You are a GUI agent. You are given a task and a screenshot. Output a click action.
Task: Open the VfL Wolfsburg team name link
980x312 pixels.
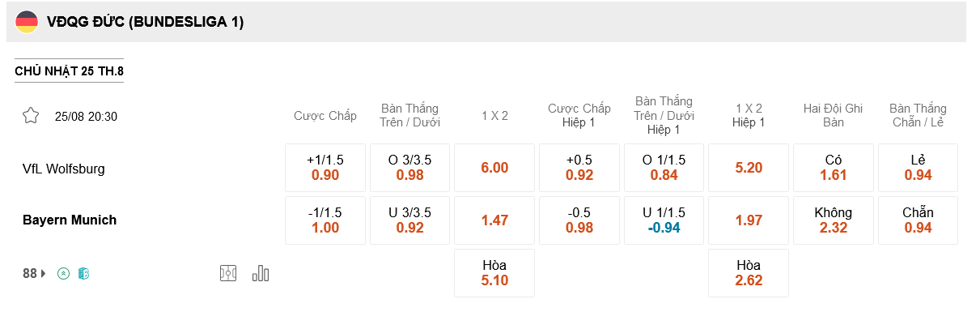64,169
